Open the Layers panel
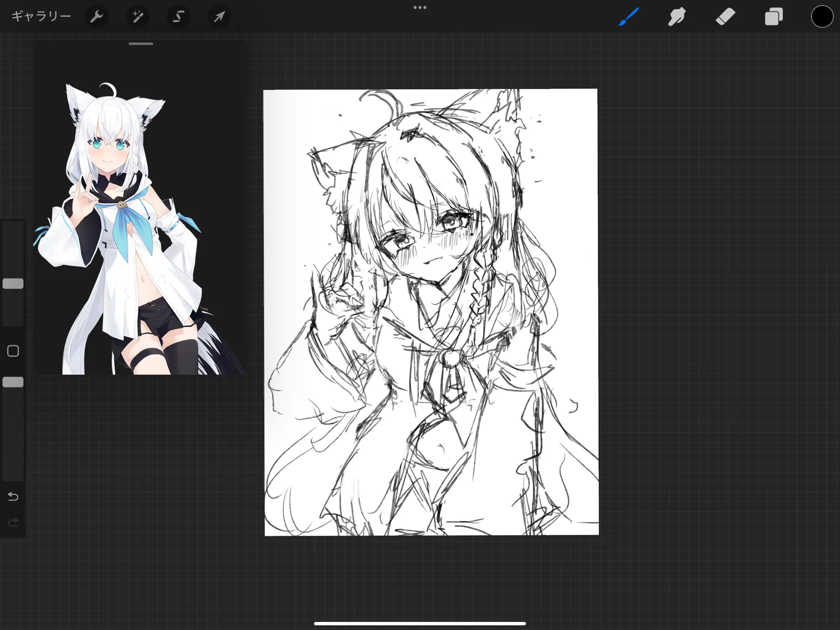Viewport: 840px width, 630px height. 774,17
